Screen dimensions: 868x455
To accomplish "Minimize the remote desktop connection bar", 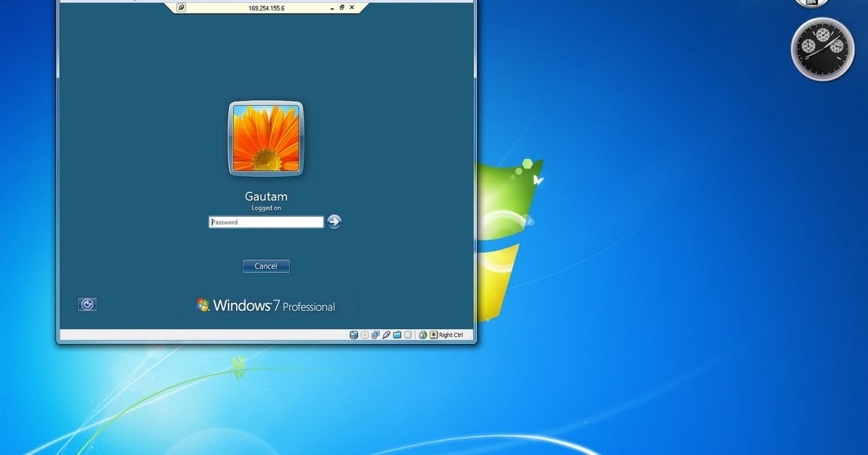I will coord(332,8).
